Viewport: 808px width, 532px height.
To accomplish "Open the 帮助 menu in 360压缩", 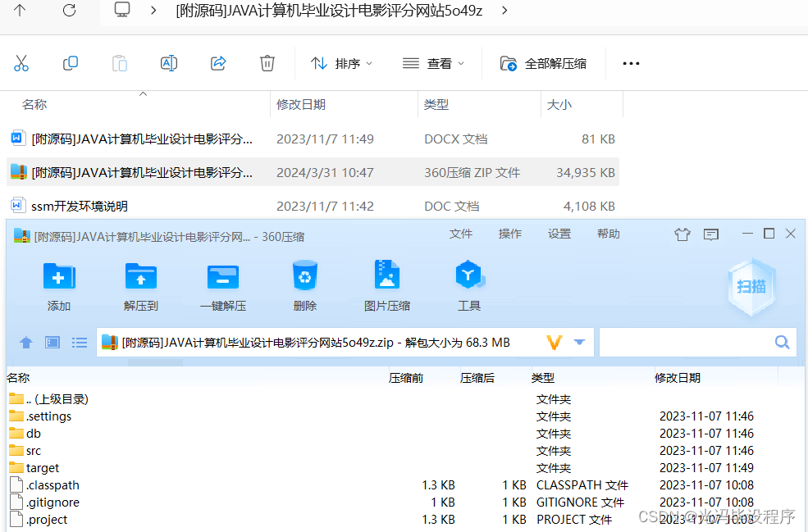I will pos(608,234).
